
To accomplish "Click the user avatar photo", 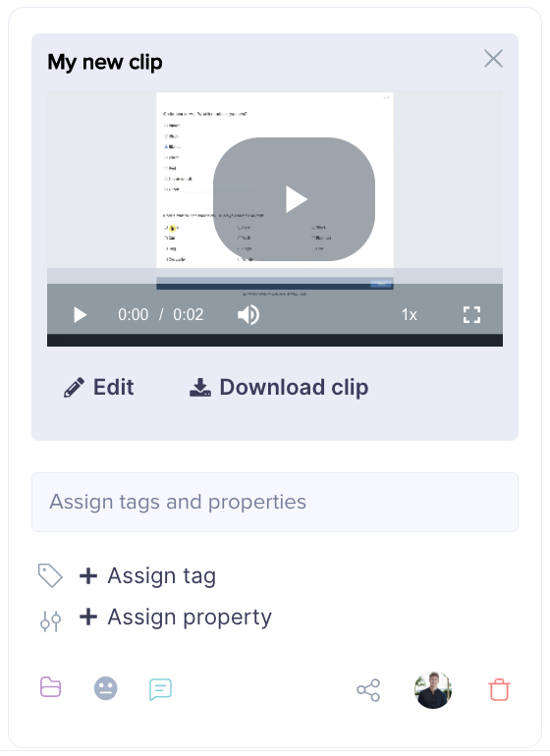I will pyautogui.click(x=433, y=690).
